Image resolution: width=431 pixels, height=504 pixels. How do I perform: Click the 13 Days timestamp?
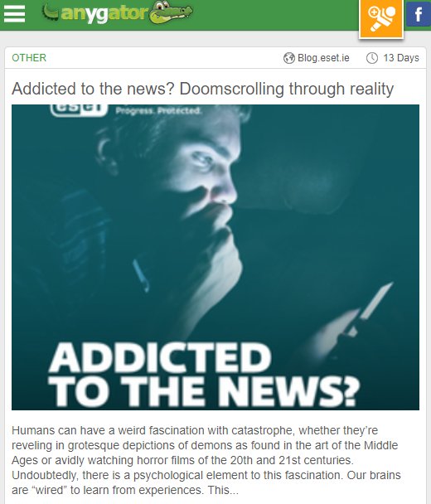point(401,58)
